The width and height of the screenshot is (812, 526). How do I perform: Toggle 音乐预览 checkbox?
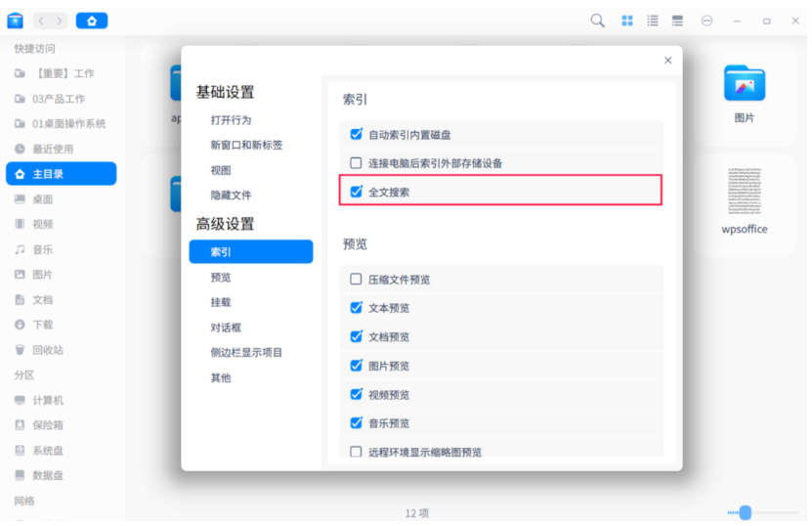click(x=356, y=423)
